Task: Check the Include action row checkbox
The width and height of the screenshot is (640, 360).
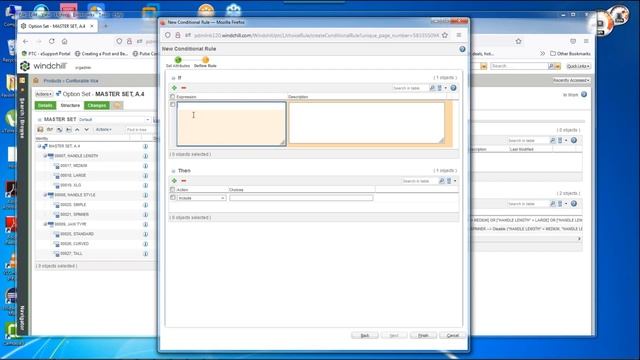Action: coord(172,198)
